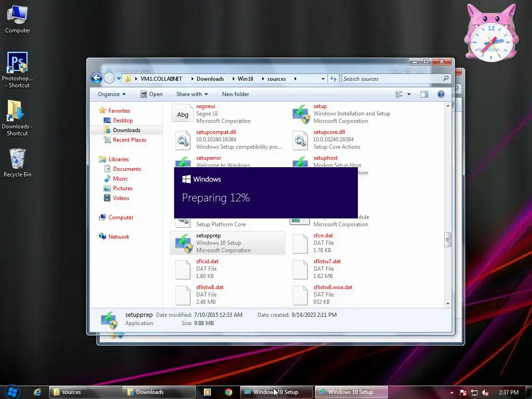Screen dimensions: 532x399
Task: Open Chrome from the taskbar
Action: click(x=229, y=392)
